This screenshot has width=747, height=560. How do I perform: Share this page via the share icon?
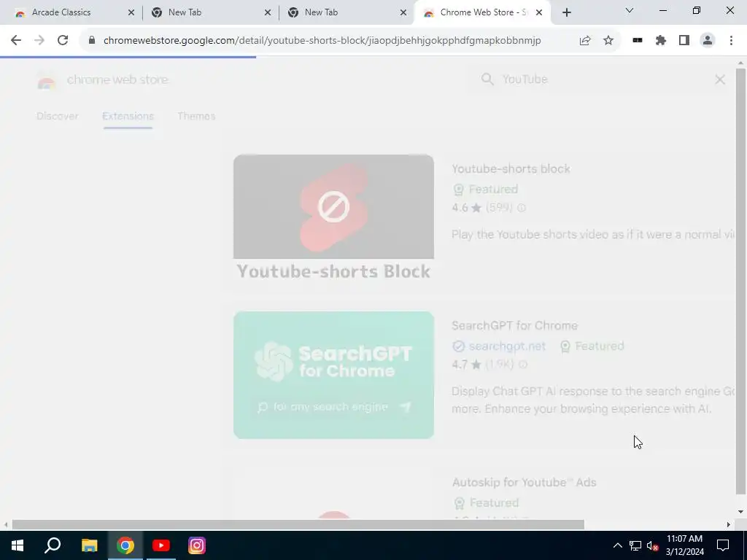tap(585, 41)
